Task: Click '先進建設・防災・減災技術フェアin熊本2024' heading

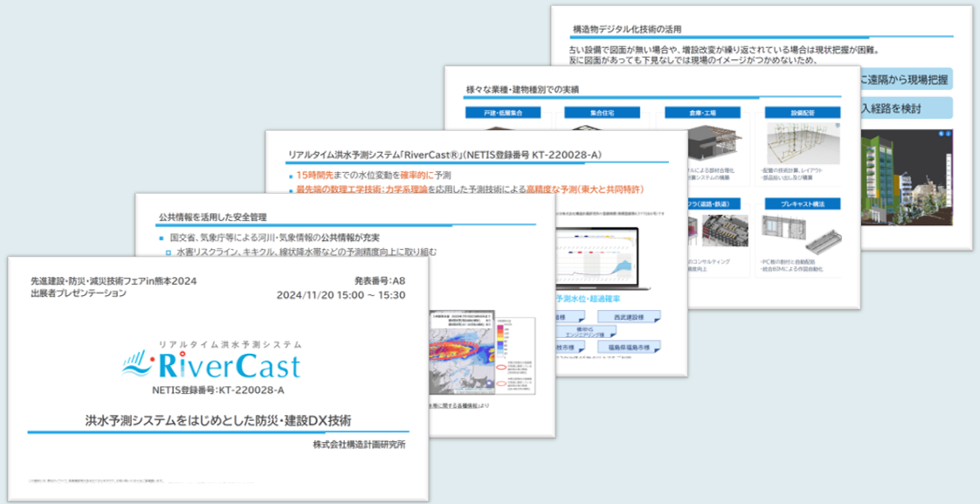Action: coord(114,281)
